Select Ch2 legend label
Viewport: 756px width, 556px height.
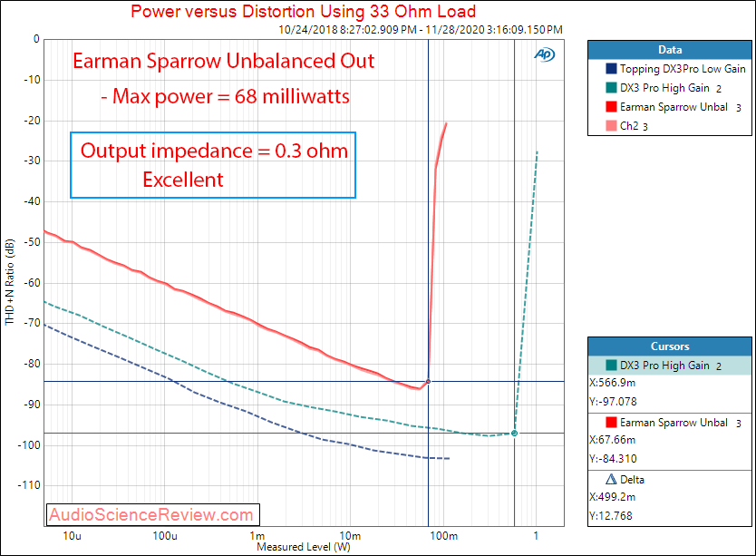629,125
